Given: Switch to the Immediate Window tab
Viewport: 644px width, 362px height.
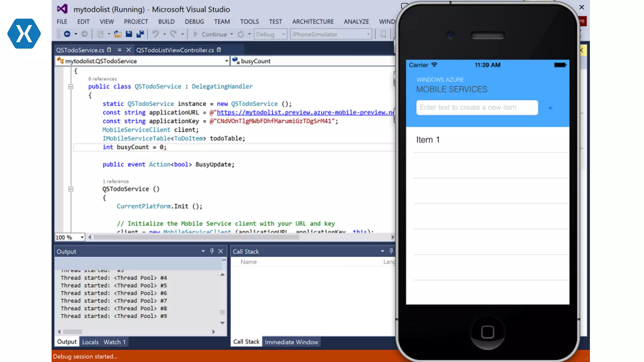Looking at the screenshot, I should [x=291, y=342].
